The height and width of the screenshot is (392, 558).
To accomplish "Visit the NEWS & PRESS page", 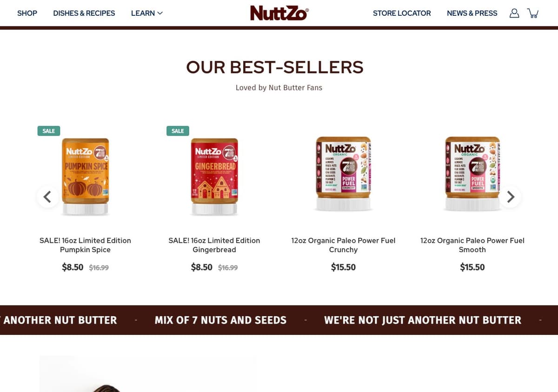I will [472, 13].
